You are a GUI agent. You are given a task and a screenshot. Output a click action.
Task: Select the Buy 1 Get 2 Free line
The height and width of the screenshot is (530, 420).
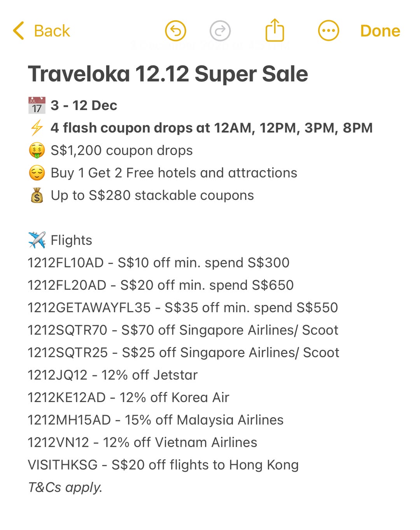(x=174, y=173)
